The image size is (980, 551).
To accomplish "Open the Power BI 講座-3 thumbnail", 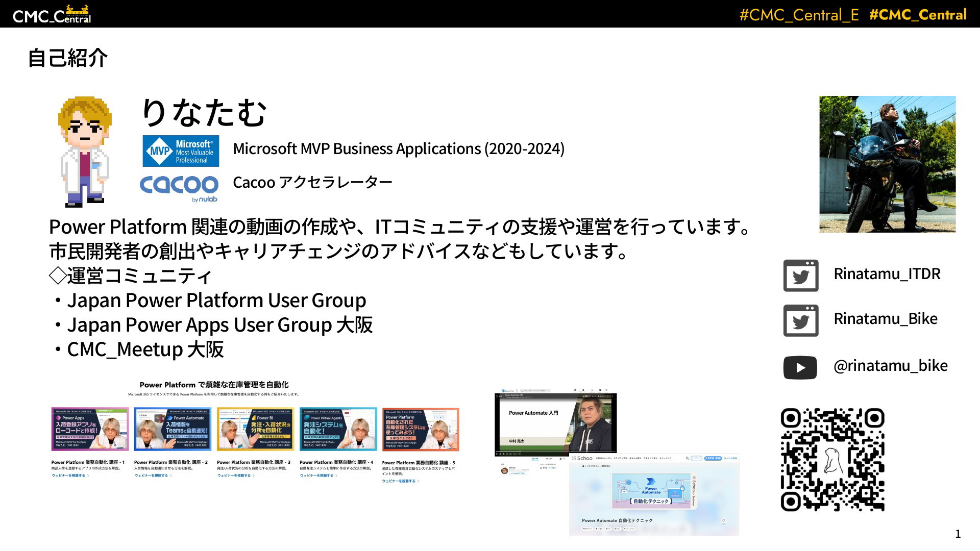I will (x=255, y=429).
